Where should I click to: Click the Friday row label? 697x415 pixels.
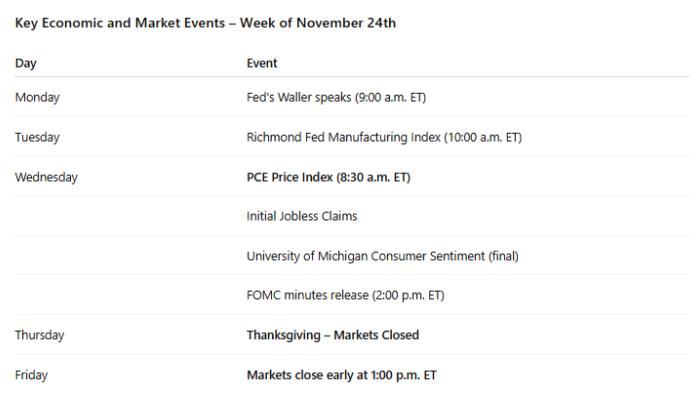(31, 375)
